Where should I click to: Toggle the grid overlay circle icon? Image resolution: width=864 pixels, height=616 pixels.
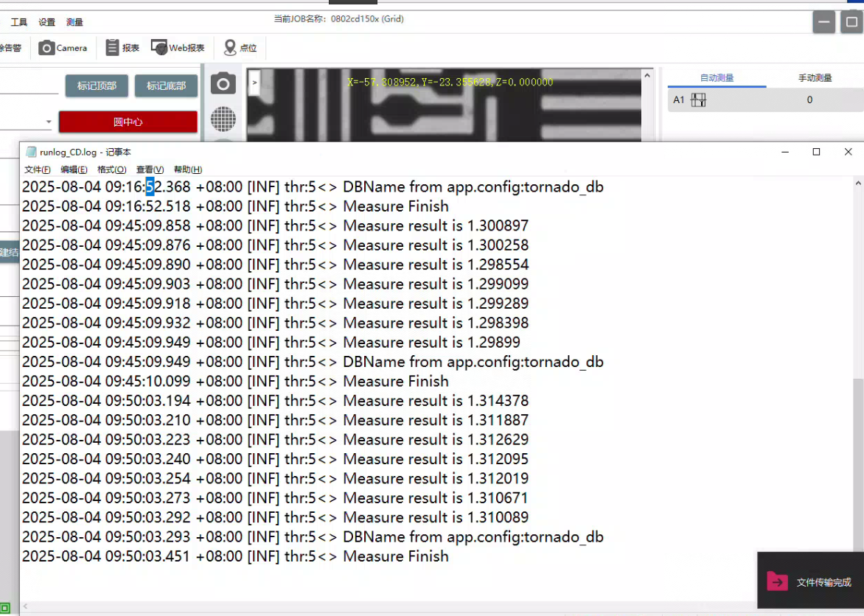click(223, 119)
